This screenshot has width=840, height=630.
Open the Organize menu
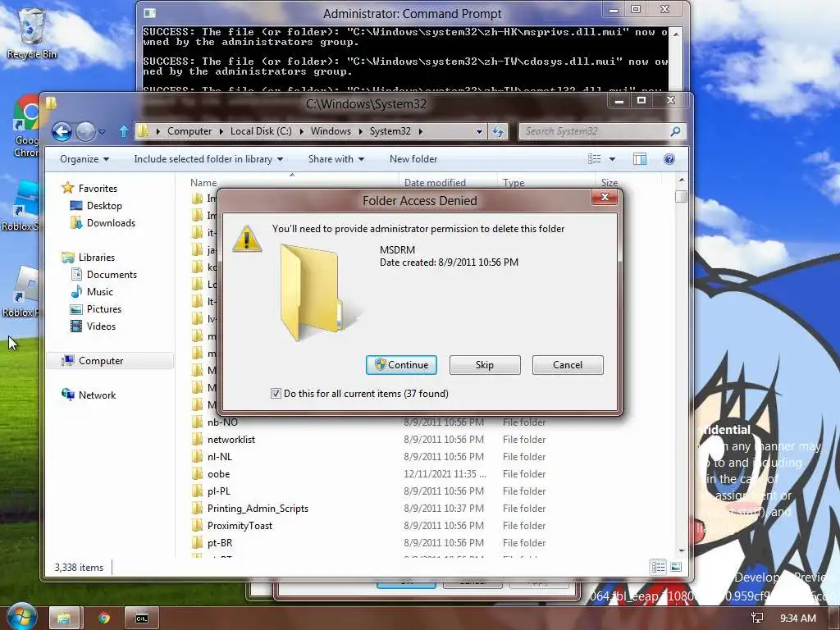point(84,159)
